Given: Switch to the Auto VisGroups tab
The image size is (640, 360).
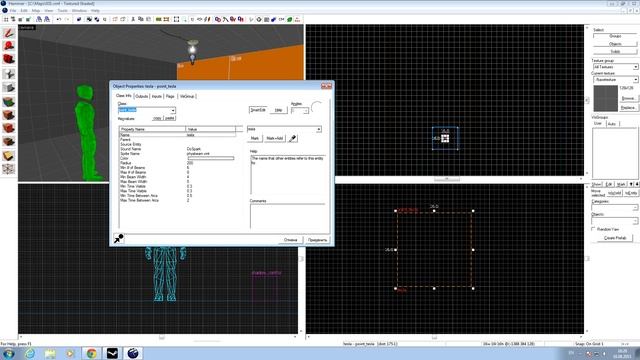Looking at the screenshot, I should coord(612,123).
